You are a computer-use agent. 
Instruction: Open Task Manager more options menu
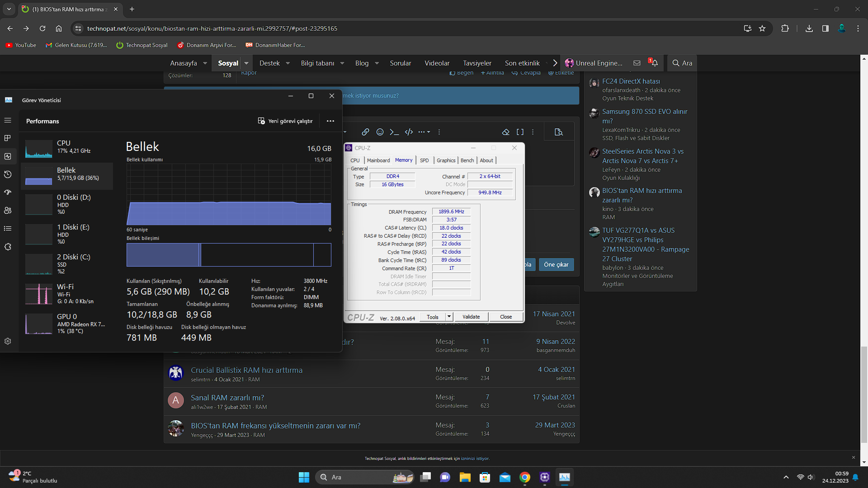[x=330, y=121]
